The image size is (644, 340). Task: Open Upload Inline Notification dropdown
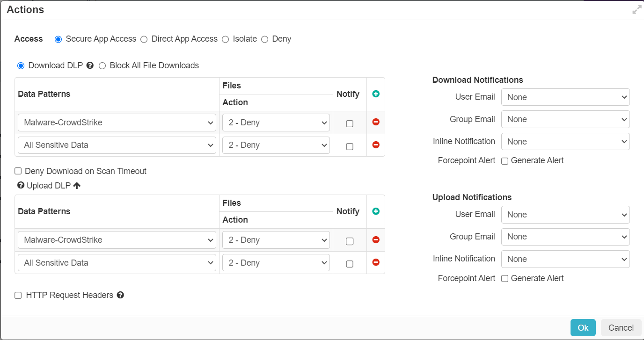(x=565, y=259)
